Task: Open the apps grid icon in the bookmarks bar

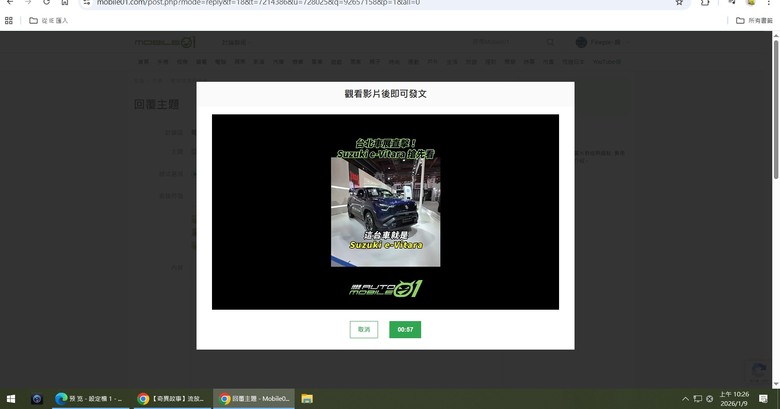Action: pos(8,20)
